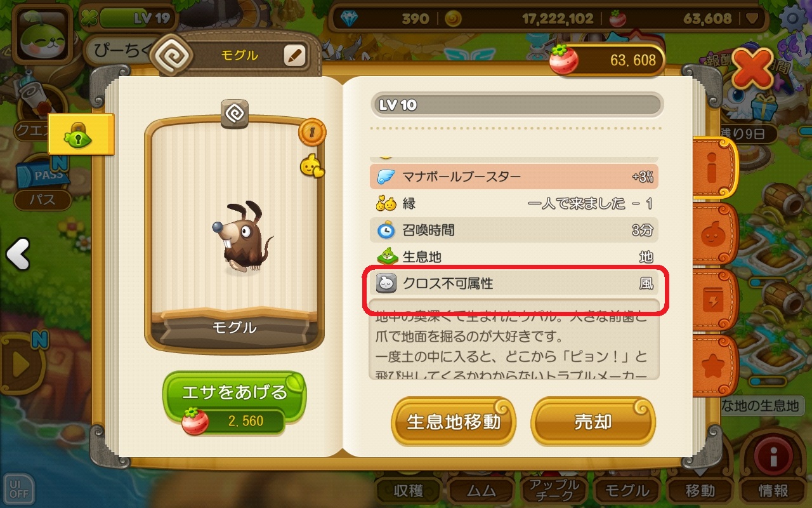Click the 売却 sell button

pos(593,422)
